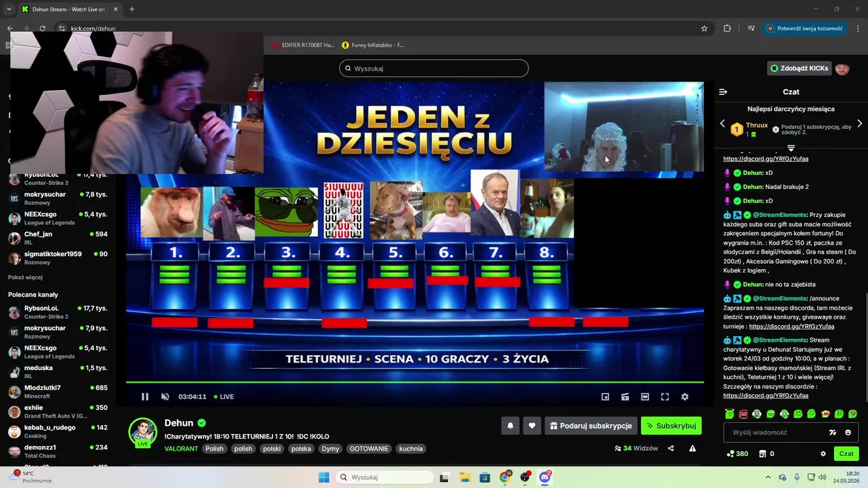Select the Dymy tag
Viewport: 868px width, 488px height.
point(330,449)
